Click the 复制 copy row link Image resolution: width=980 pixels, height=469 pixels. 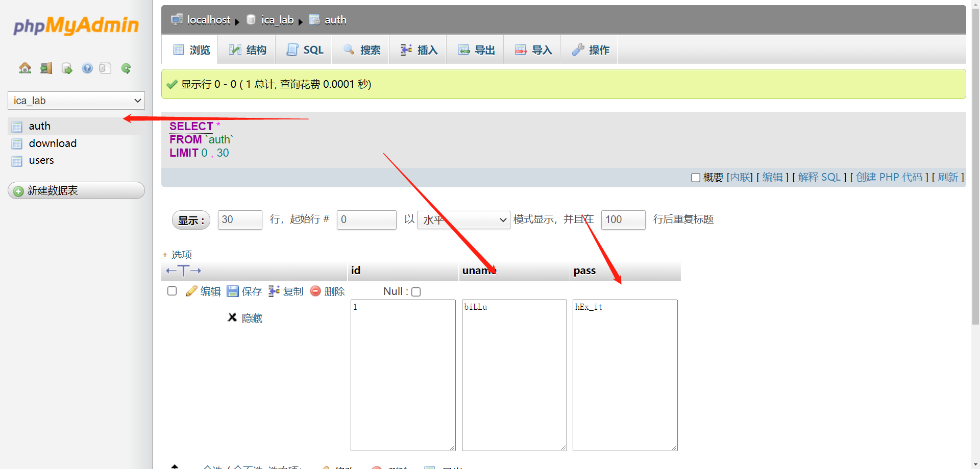coord(293,291)
